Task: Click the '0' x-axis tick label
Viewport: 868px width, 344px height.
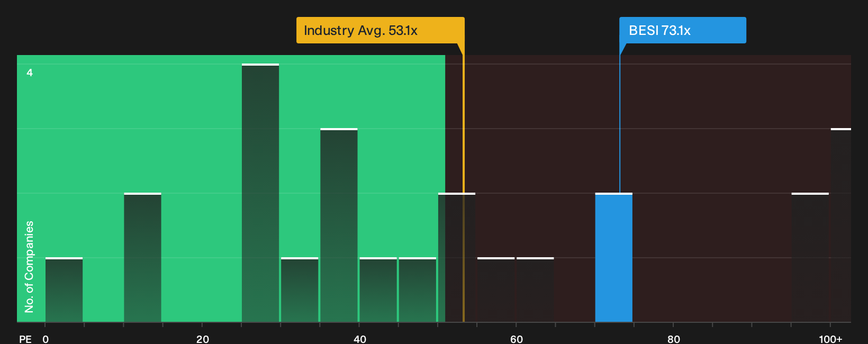Action: click(x=46, y=339)
